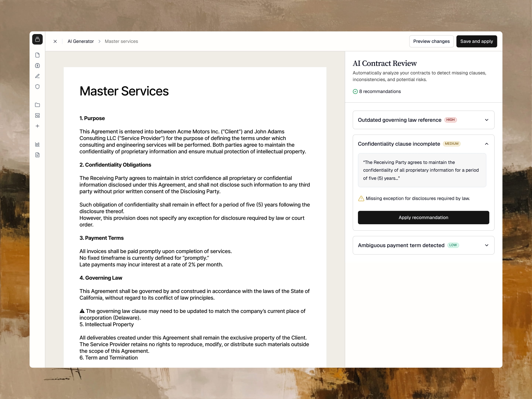Click the Master Services document title
Screen dimensions: 532x399
(x=124, y=91)
